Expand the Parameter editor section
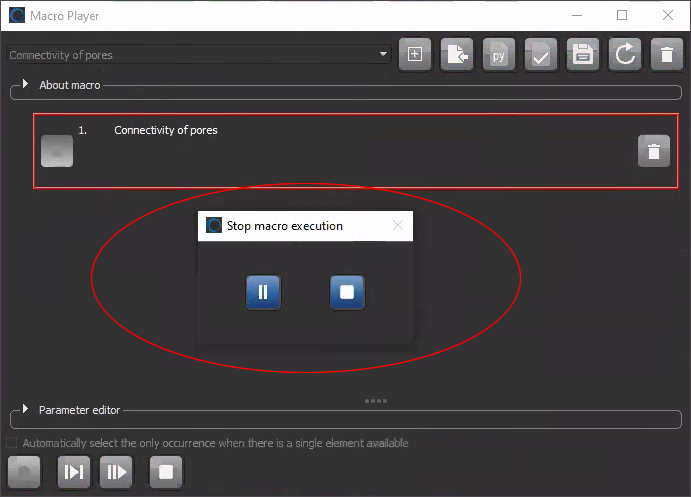 click(x=26, y=409)
